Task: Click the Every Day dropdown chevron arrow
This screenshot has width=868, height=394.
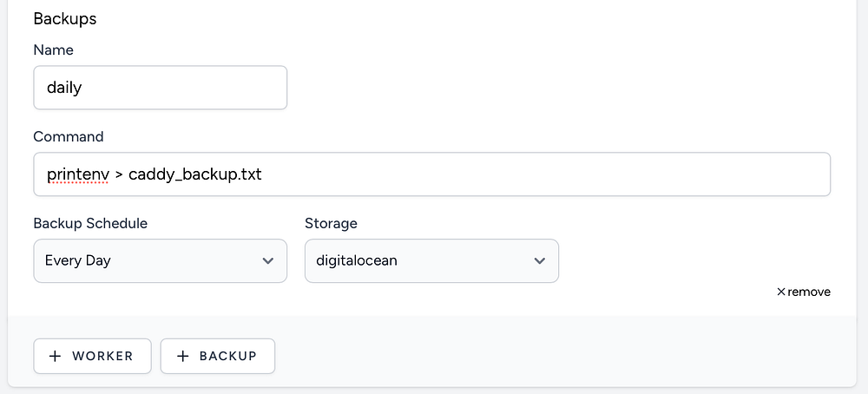Action: [x=268, y=261]
